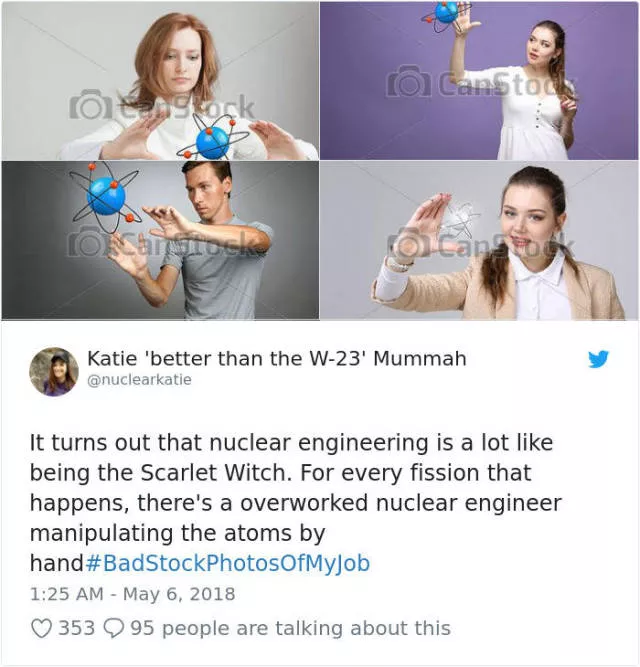This screenshot has width=640, height=667.
Task: Click '95 people are talking about this'
Action: [290, 628]
